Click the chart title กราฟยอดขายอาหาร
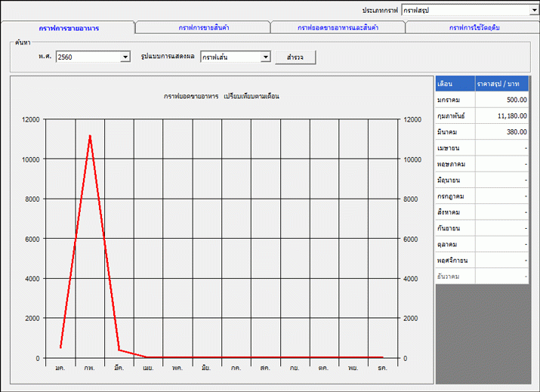 click(191, 97)
